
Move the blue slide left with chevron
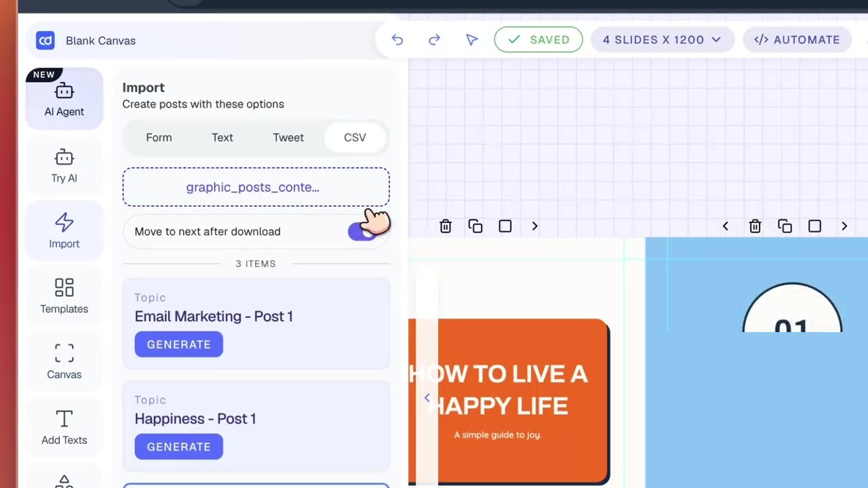tap(726, 226)
